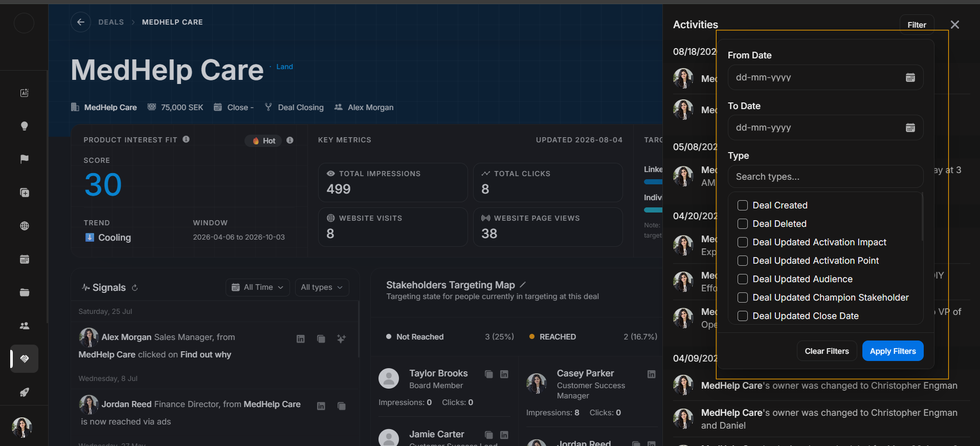Click the From Date input field
The image size is (980, 446).
(826, 77)
